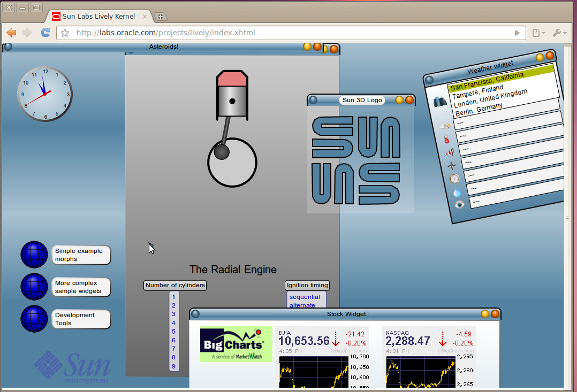Open More complex sample widgets label
Screen dimensions: 577x392
pos(81,287)
